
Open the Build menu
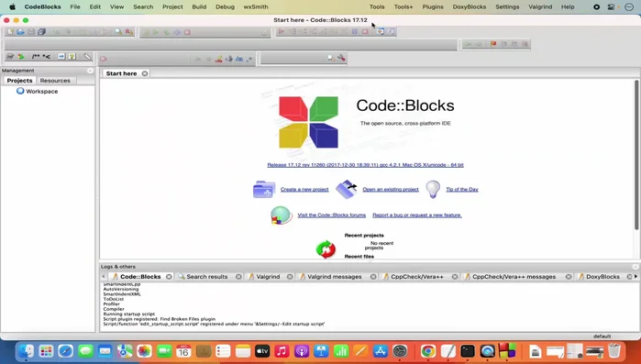pos(199,7)
